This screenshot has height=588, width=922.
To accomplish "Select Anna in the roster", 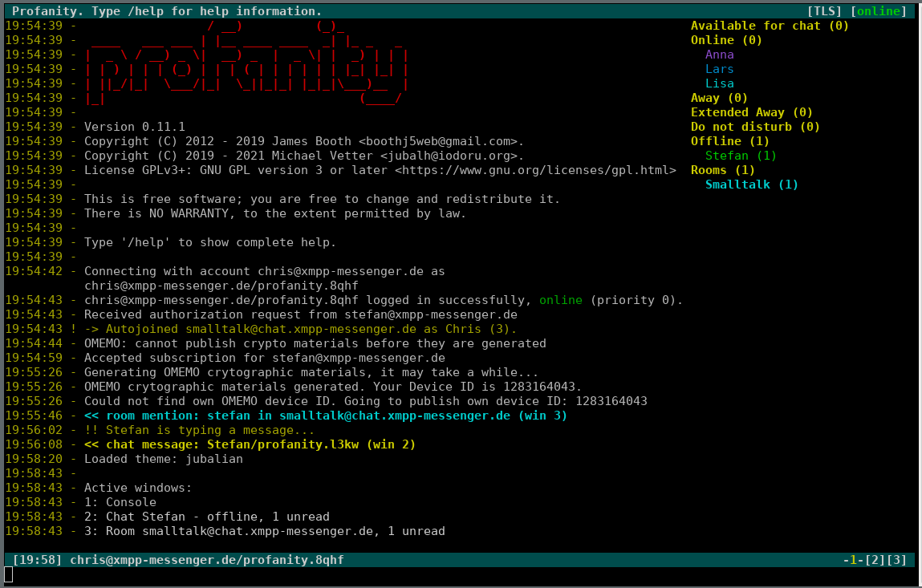I will click(719, 55).
